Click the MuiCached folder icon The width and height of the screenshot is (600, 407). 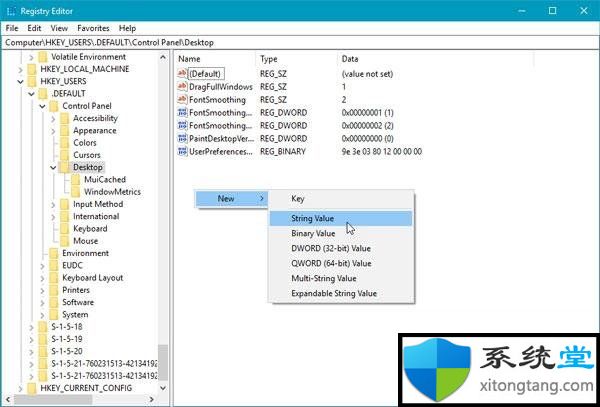[76, 179]
